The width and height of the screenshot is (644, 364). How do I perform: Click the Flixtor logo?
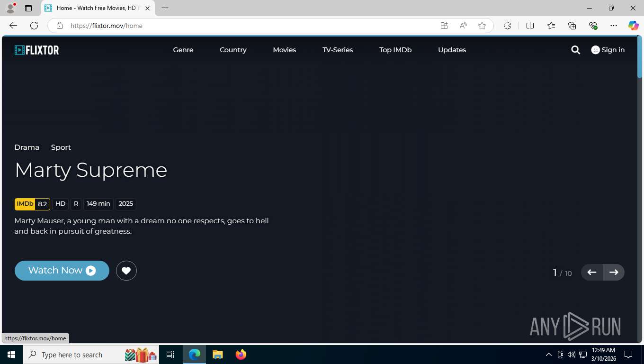coord(36,50)
